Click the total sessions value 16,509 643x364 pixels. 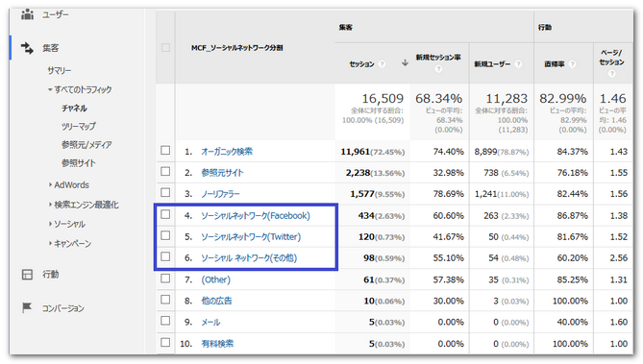(383, 98)
